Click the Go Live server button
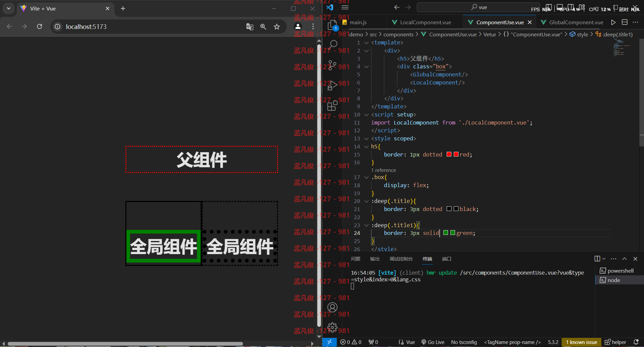 point(433,342)
